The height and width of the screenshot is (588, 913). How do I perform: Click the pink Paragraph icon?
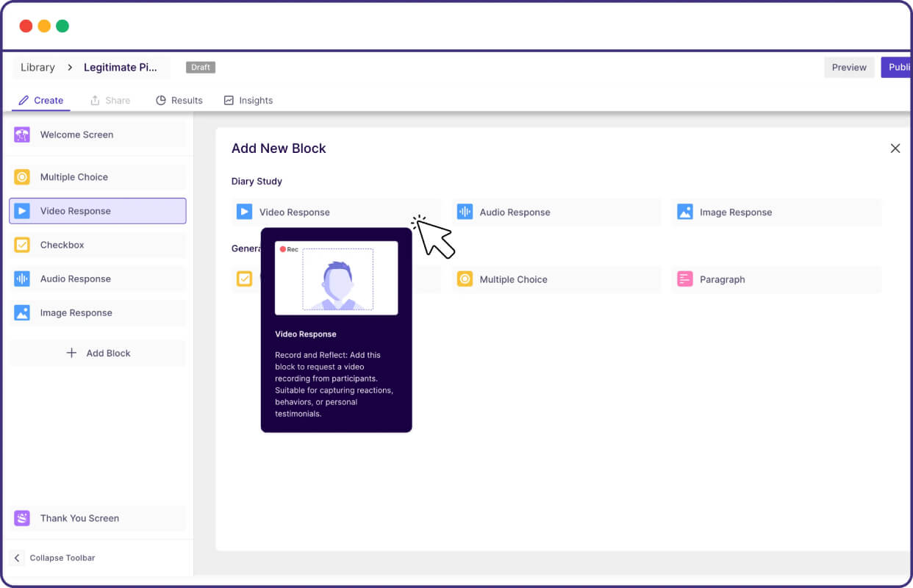[685, 279]
